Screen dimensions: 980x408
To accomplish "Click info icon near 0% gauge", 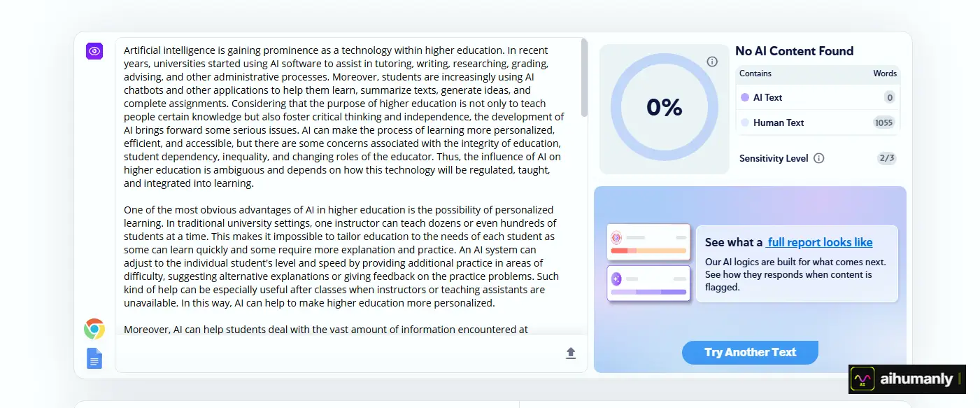I will pos(712,62).
